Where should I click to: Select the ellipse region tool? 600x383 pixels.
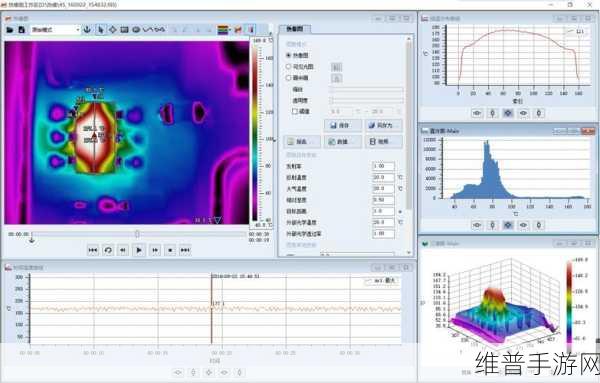tap(136, 29)
